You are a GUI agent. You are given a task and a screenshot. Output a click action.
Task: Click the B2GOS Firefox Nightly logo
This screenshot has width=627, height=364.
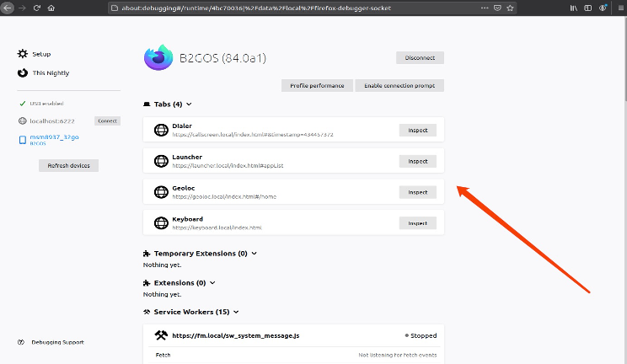point(157,58)
